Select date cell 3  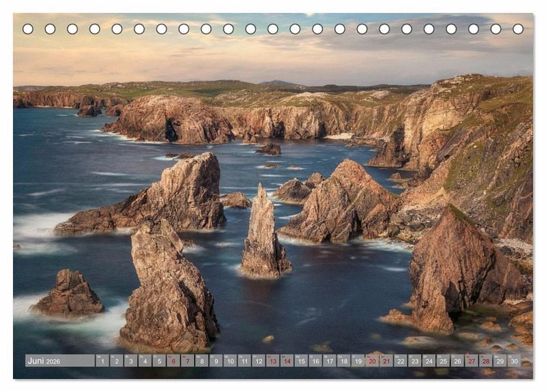coord(130,361)
